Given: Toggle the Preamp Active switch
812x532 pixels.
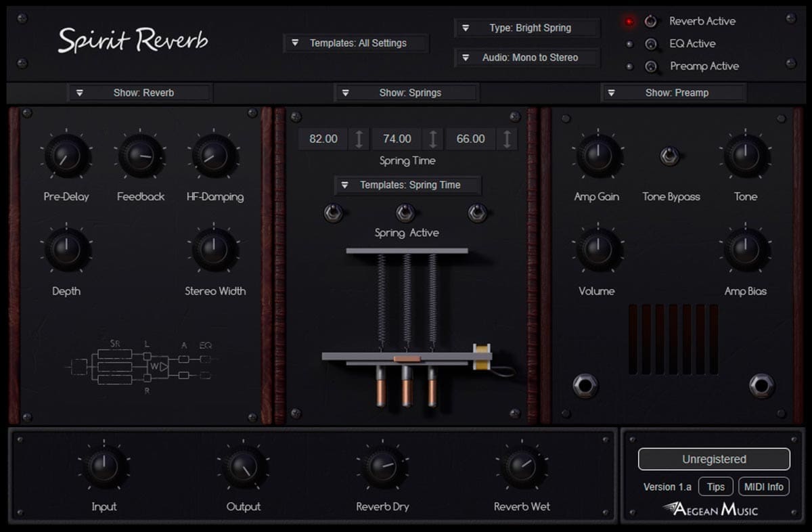Looking at the screenshot, I should coord(651,67).
